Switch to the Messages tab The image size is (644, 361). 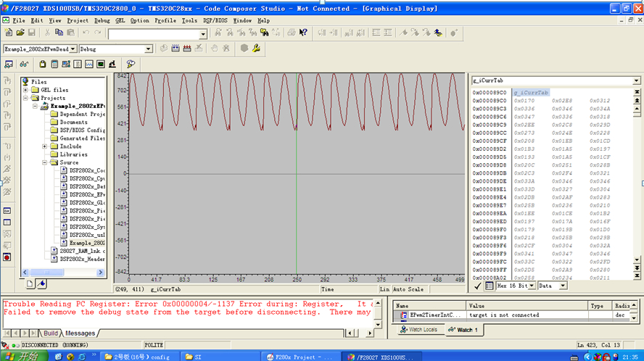pyautogui.click(x=80, y=333)
